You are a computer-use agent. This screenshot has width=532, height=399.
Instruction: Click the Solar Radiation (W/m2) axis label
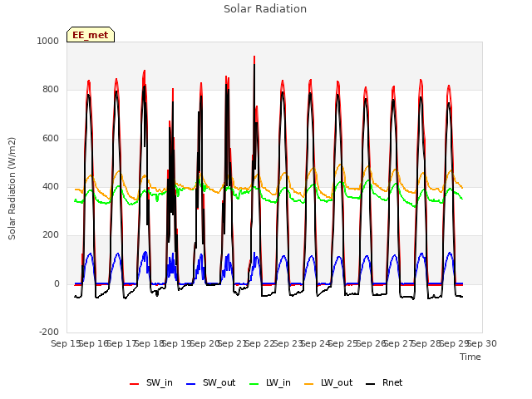click(x=12, y=189)
